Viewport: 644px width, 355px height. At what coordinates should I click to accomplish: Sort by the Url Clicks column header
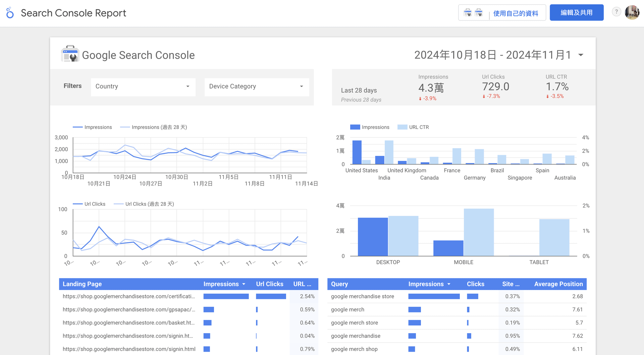[x=270, y=284]
